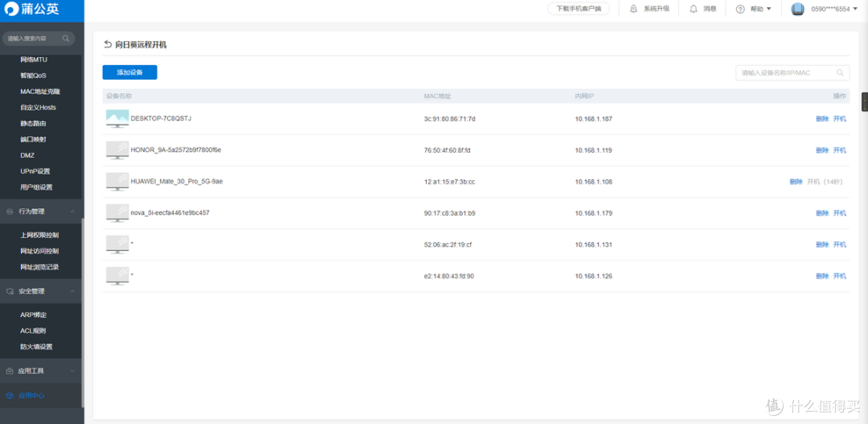The width and height of the screenshot is (868, 424).
Task: Click the HONOR_9A device monitor icon
Action: pyautogui.click(x=117, y=150)
